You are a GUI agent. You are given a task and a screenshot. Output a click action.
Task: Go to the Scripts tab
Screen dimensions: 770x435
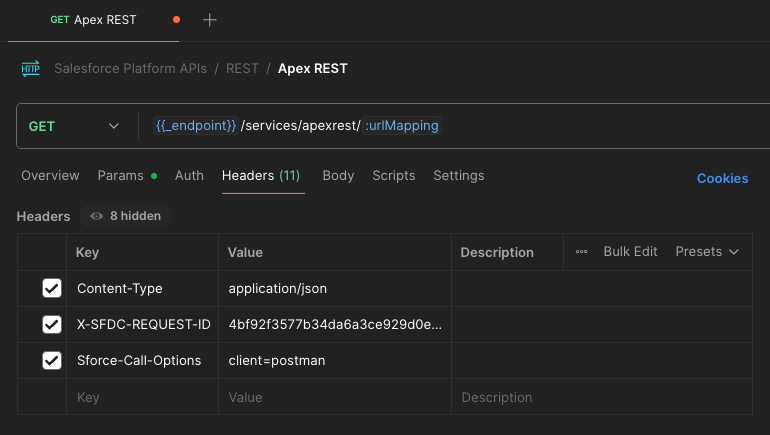click(x=394, y=176)
